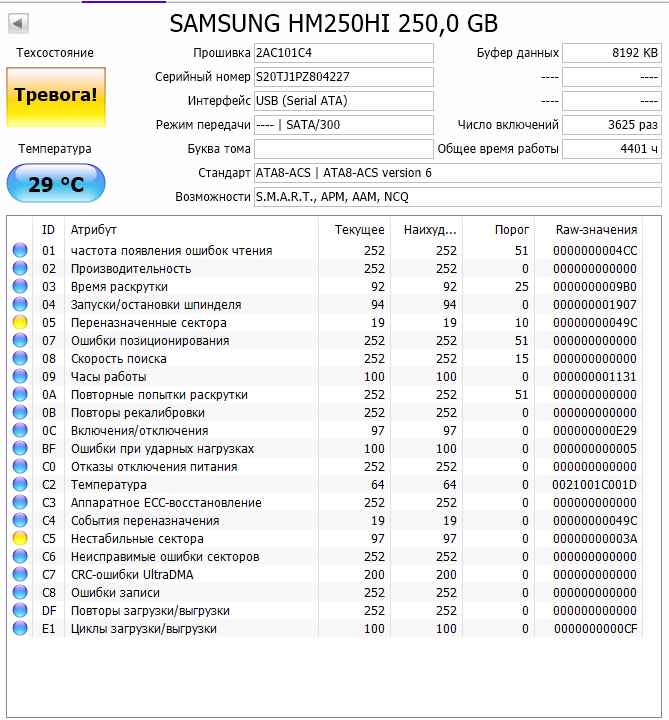
Task: Click the Интерфейс field USB (Serial ATA)
Action: pos(344,101)
